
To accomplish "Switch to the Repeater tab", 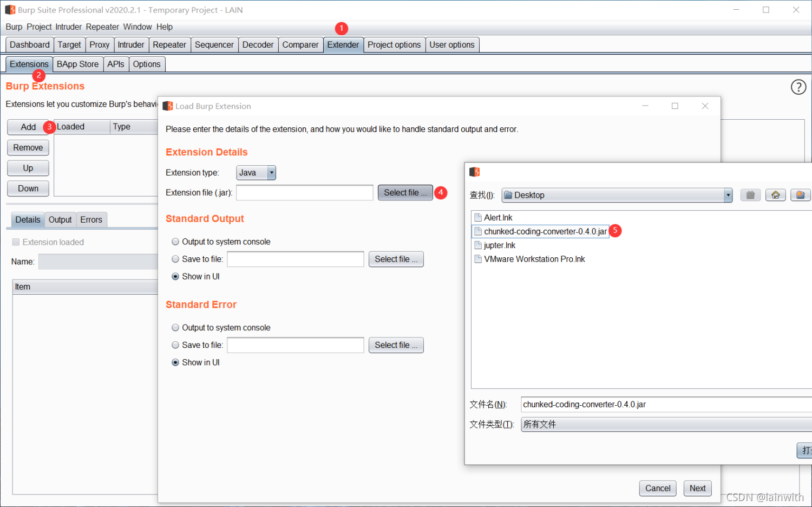I will tap(169, 45).
